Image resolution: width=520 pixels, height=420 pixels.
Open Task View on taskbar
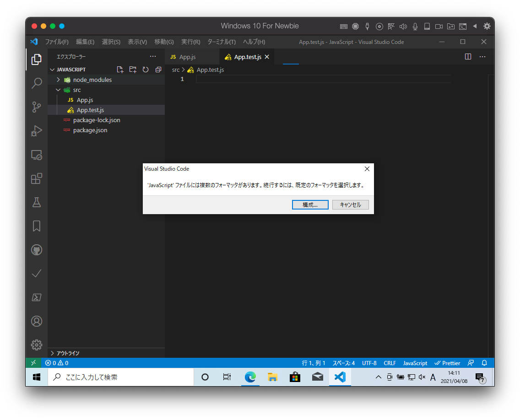pyautogui.click(x=227, y=377)
